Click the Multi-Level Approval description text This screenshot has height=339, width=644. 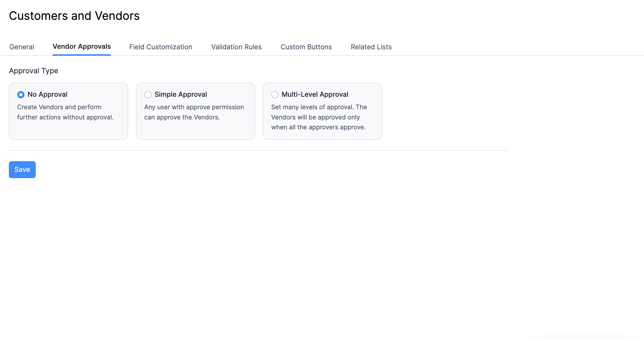pos(319,117)
